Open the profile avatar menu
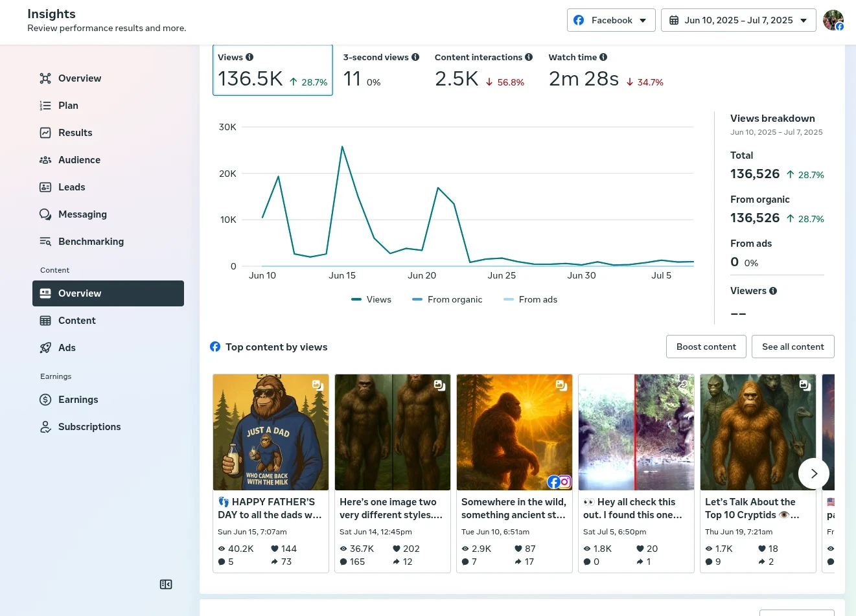The height and width of the screenshot is (616, 856). (x=833, y=20)
